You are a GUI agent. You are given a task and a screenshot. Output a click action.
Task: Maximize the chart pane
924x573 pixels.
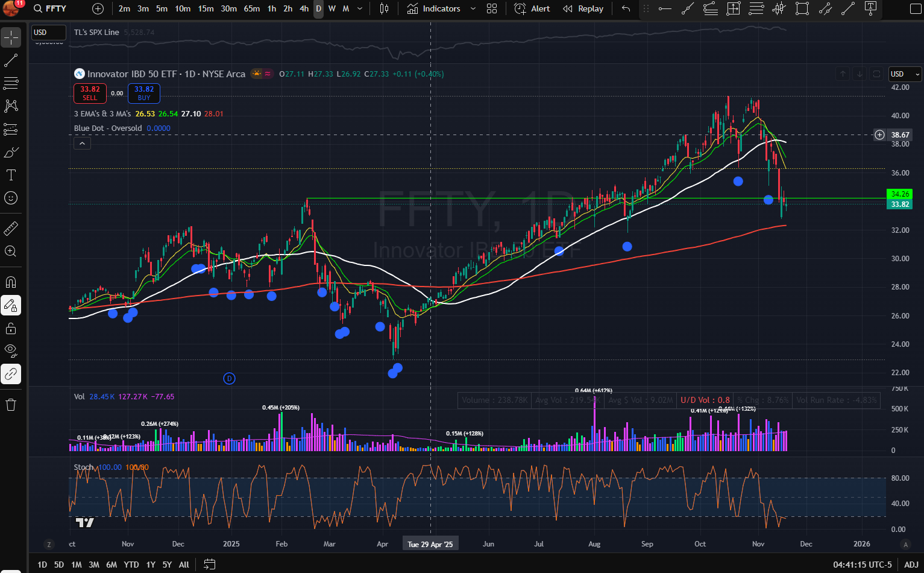click(x=876, y=74)
